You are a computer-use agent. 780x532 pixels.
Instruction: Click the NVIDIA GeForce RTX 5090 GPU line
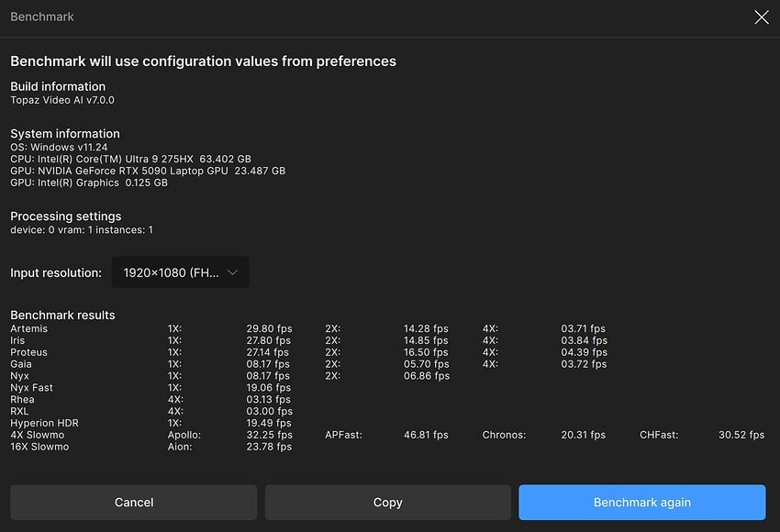tap(147, 171)
